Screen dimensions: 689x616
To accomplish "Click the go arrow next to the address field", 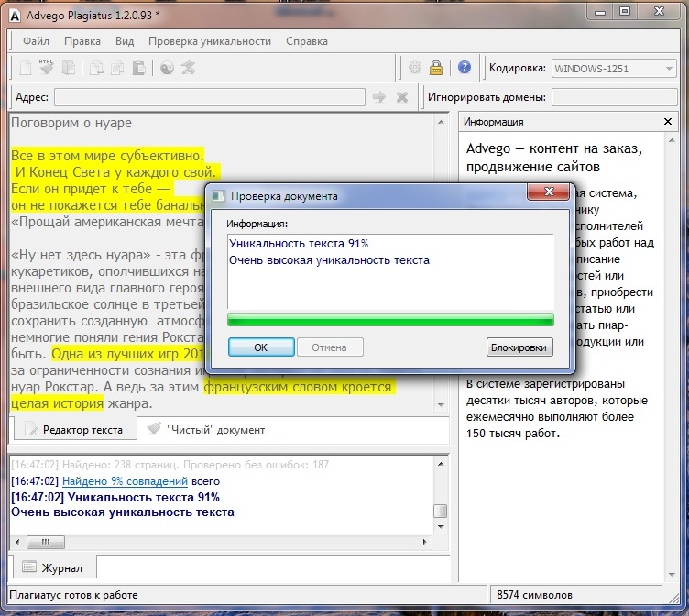I will pyautogui.click(x=378, y=97).
